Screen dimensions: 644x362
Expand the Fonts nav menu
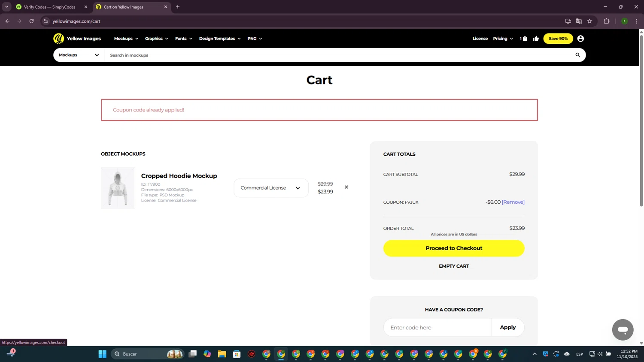pos(184,39)
